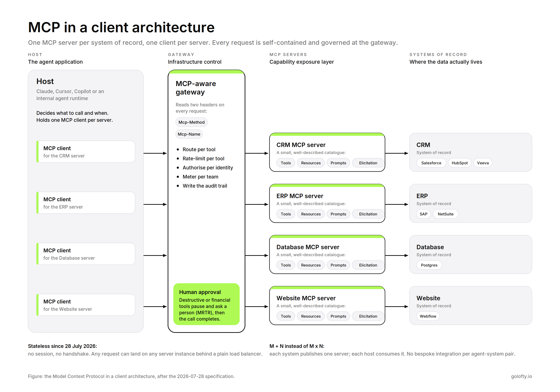
Task: Click the 'Database' system of record heading
Action: (430, 247)
